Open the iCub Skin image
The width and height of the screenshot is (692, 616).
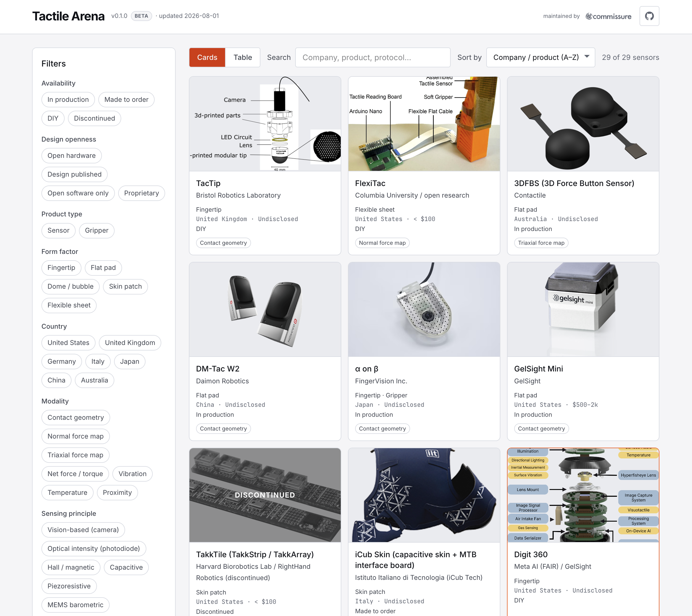pos(424,495)
